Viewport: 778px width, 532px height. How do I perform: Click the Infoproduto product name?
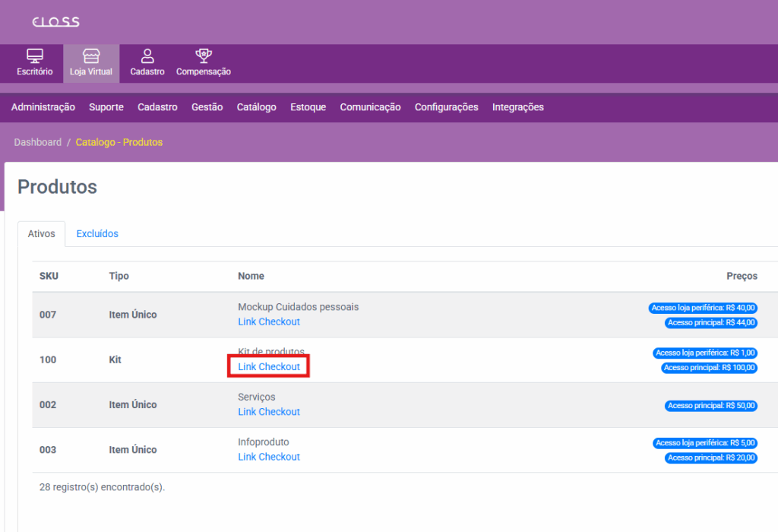[264, 442]
